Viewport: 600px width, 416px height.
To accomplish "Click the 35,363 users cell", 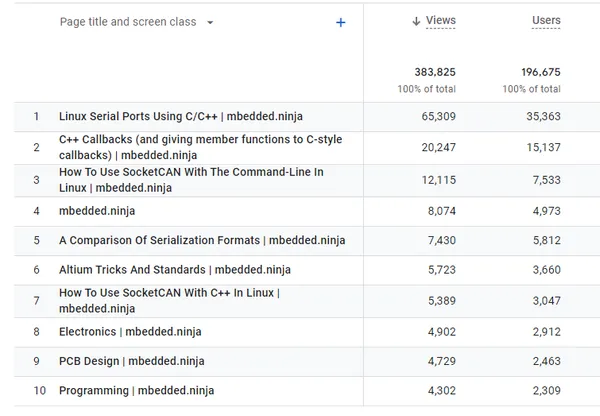I will click(x=541, y=117).
